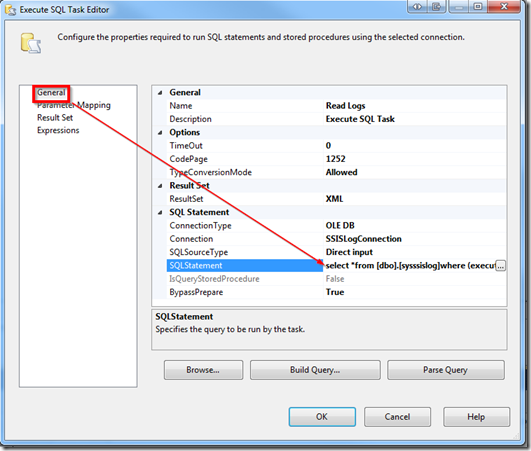The width and height of the screenshot is (531, 451).
Task: Collapse the Result Set property group
Action: tap(160, 186)
